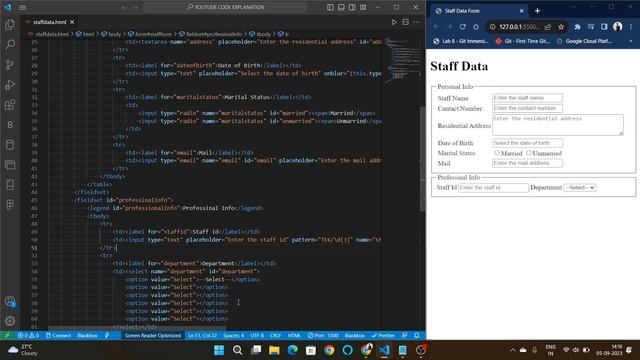Open the Customize Layout icon
640x360 pixels.
click(x=363, y=7)
